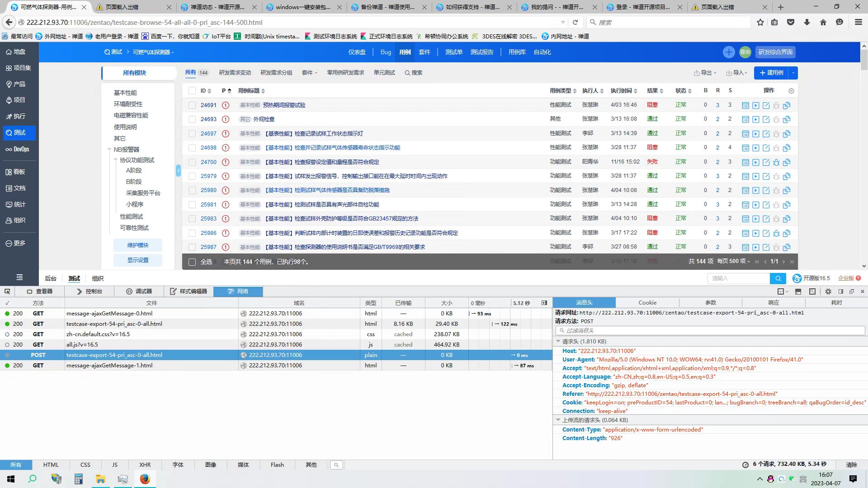Open the 导出 export dropdown
Image resolution: width=868 pixels, height=488 pixels.
[x=705, y=73]
